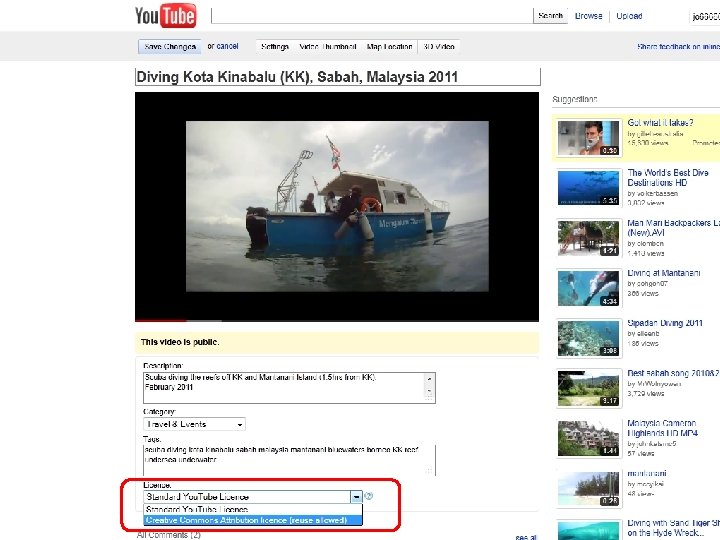Choose Standard YouTube Licence list option

(x=253, y=510)
